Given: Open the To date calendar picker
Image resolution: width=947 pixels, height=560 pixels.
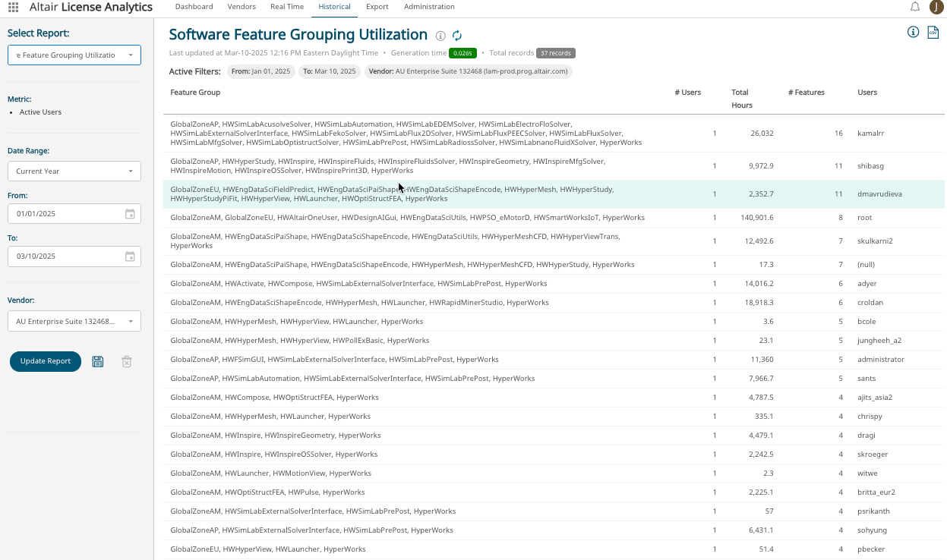Looking at the screenshot, I should (130, 256).
